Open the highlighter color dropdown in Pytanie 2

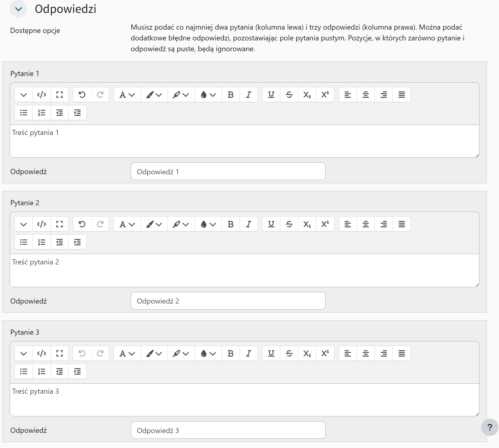(x=181, y=224)
